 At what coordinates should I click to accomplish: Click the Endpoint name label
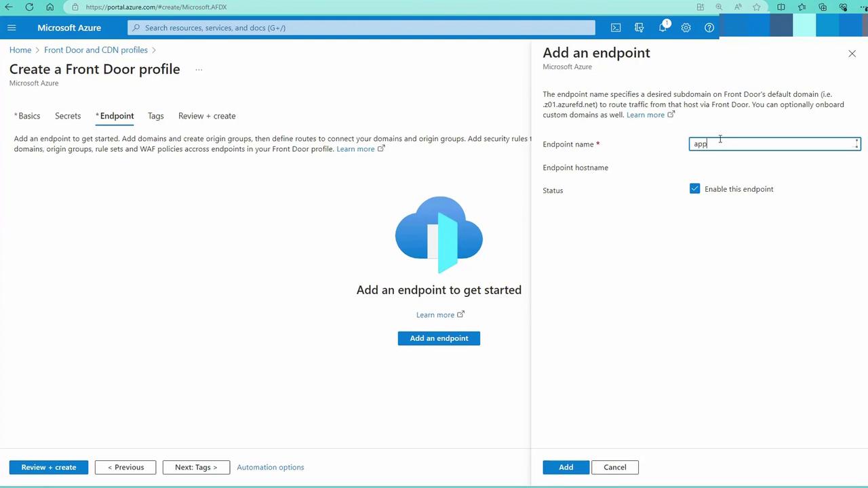[x=568, y=144]
